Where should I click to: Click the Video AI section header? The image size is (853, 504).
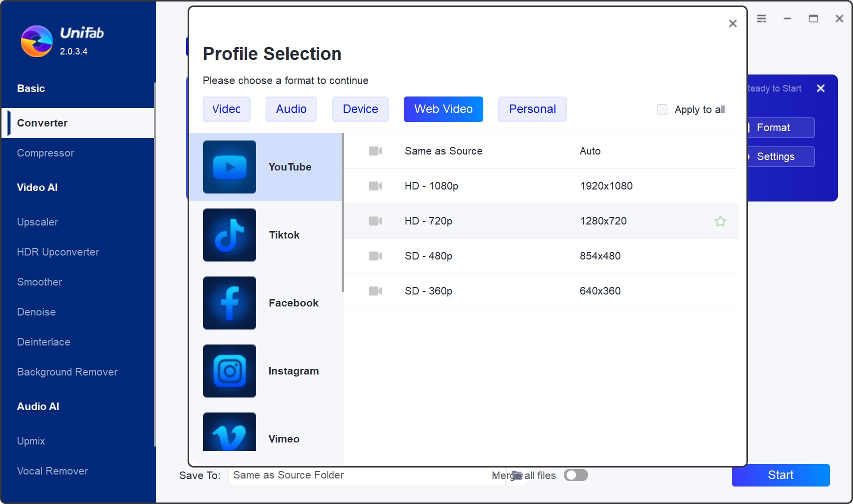(x=38, y=187)
